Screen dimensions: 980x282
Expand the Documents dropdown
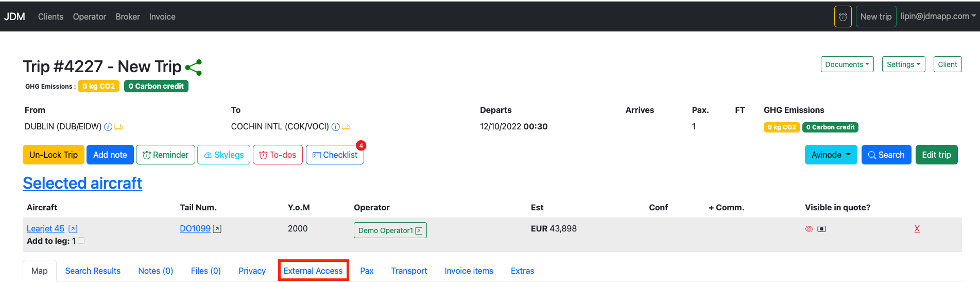point(847,64)
